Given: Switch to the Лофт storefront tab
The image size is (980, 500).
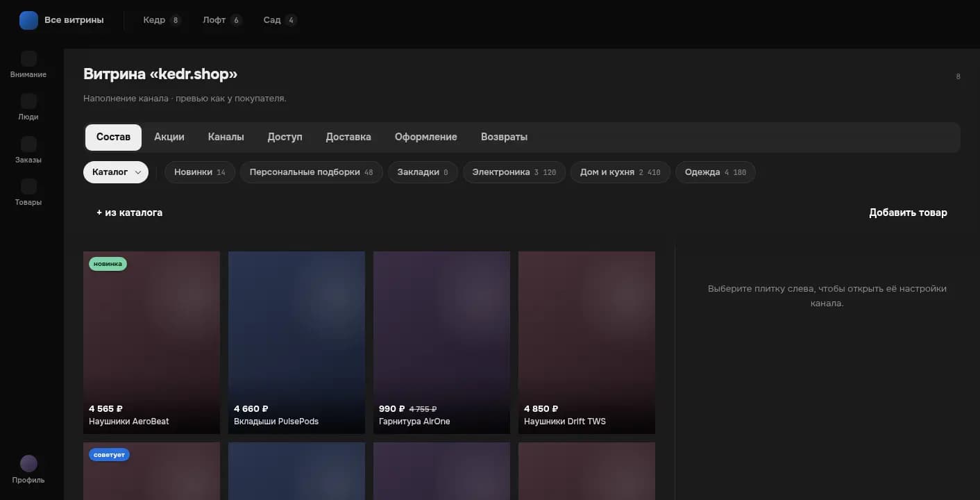Looking at the screenshot, I should point(222,20).
